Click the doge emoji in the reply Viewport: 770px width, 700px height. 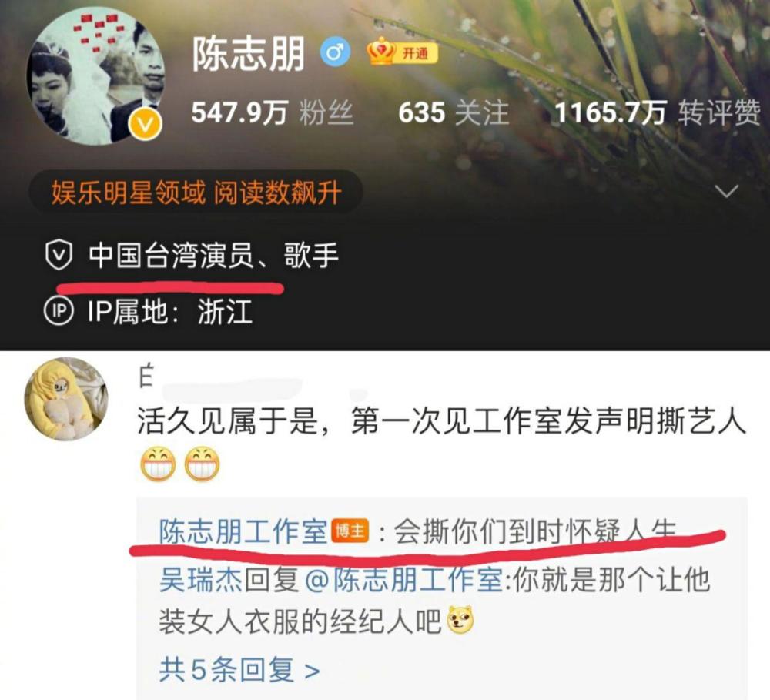coord(460,619)
